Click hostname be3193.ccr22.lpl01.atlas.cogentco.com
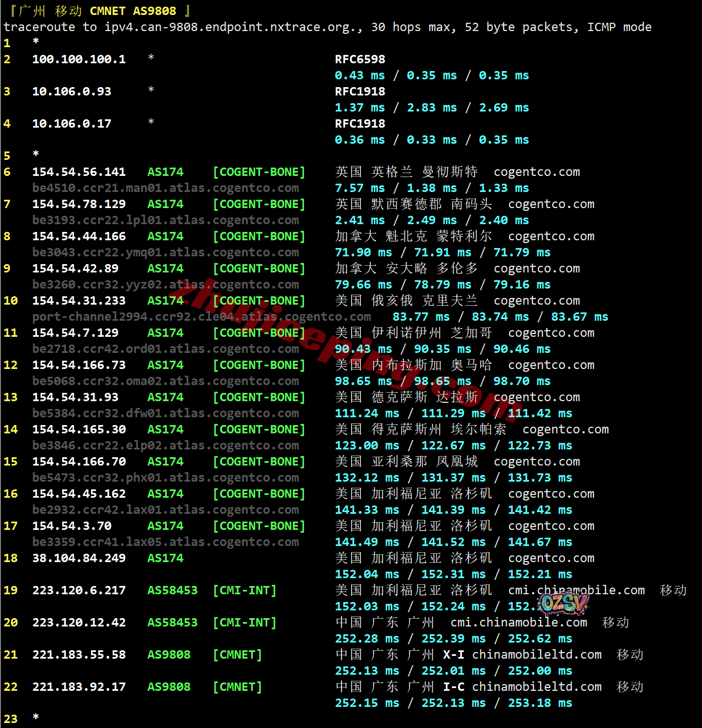Screen dimensions: 702x728 165,220
